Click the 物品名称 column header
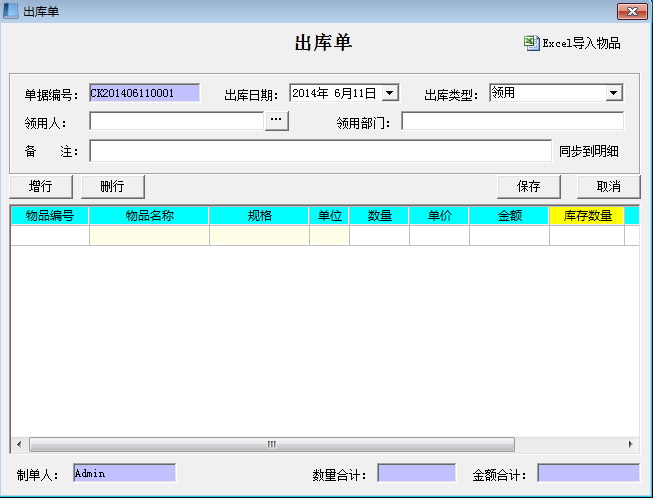653x498 pixels. tap(150, 216)
